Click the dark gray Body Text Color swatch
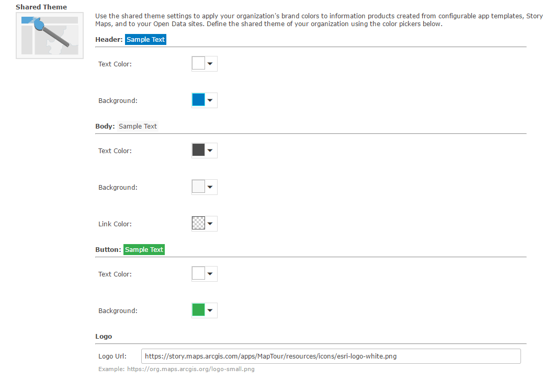The height and width of the screenshot is (392, 555). click(198, 151)
